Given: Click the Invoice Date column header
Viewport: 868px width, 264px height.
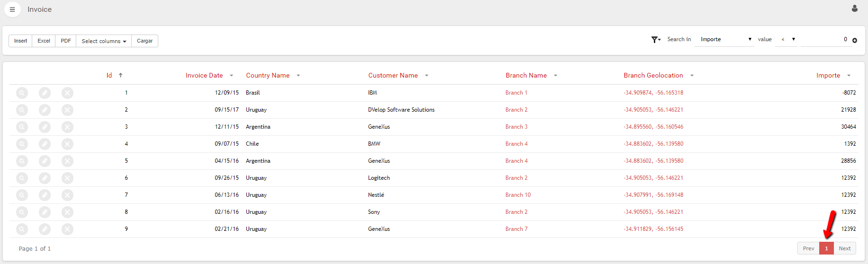Looking at the screenshot, I should [x=204, y=76].
